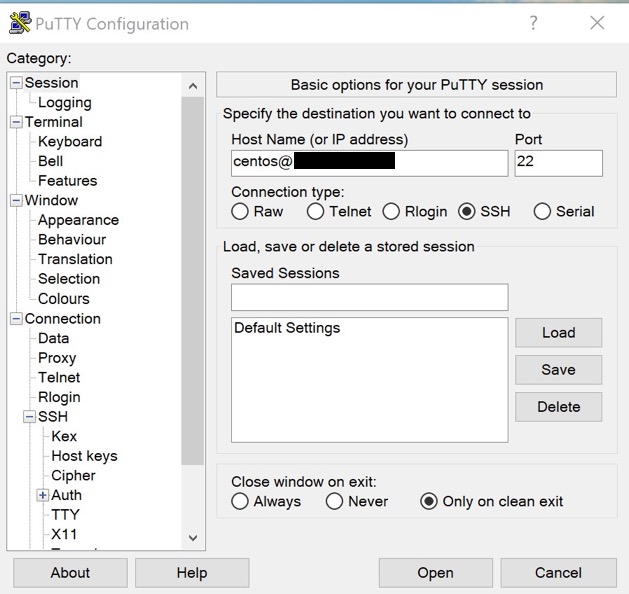Click the Host Name input field
629x594 pixels.
pos(369,163)
